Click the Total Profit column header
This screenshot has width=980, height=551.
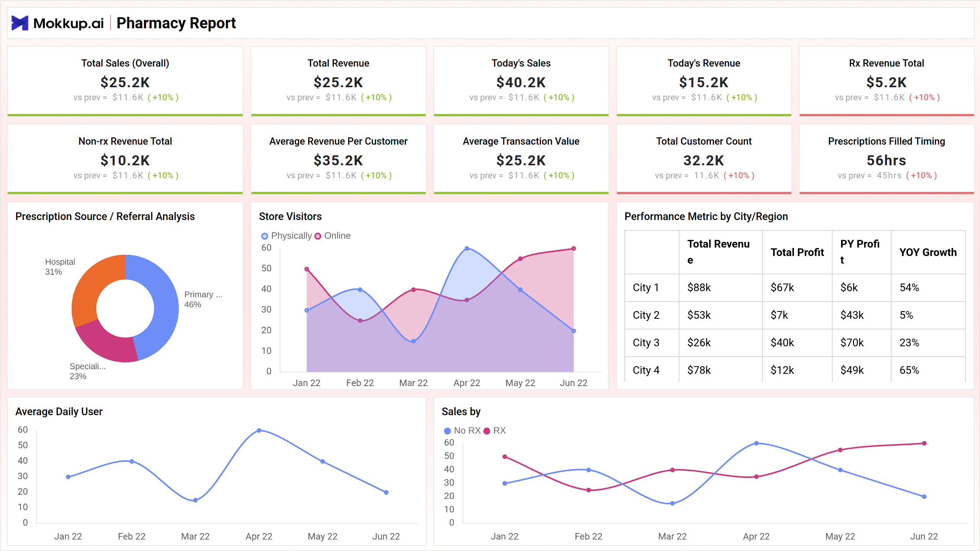pyautogui.click(x=797, y=252)
